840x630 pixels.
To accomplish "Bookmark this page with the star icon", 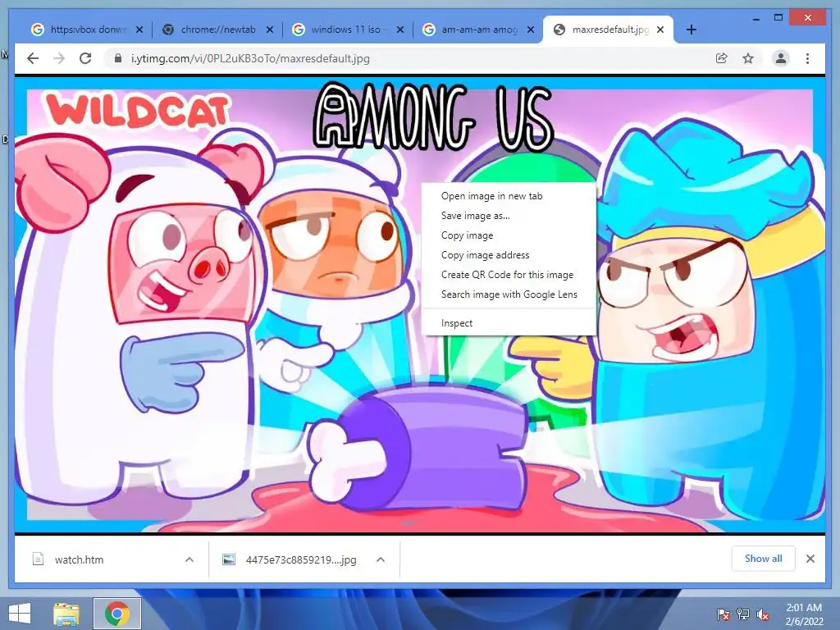I will [748, 58].
